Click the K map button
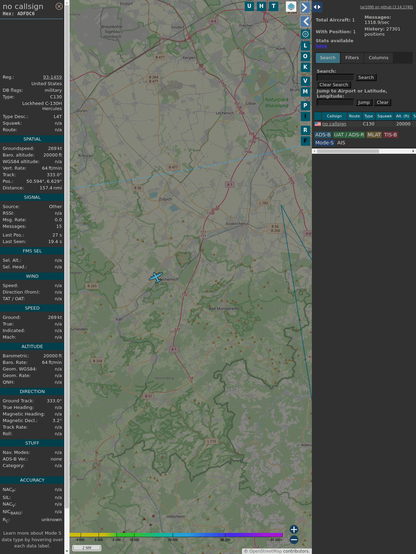Image resolution: width=416 pixels, height=554 pixels. 305,67
